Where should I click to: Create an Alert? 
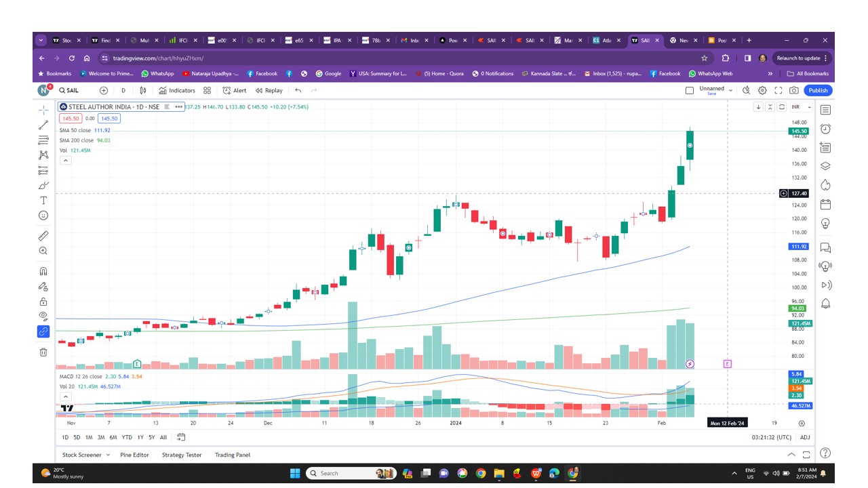click(x=235, y=90)
